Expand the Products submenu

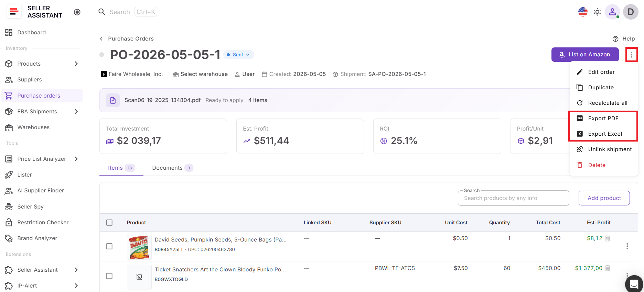click(76, 64)
